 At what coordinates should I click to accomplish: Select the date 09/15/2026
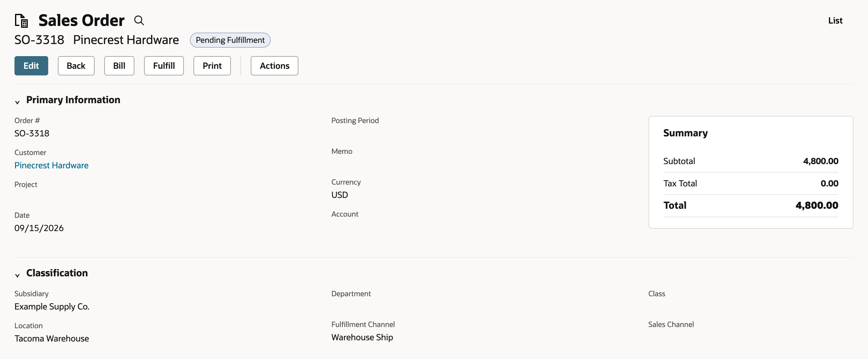point(39,228)
